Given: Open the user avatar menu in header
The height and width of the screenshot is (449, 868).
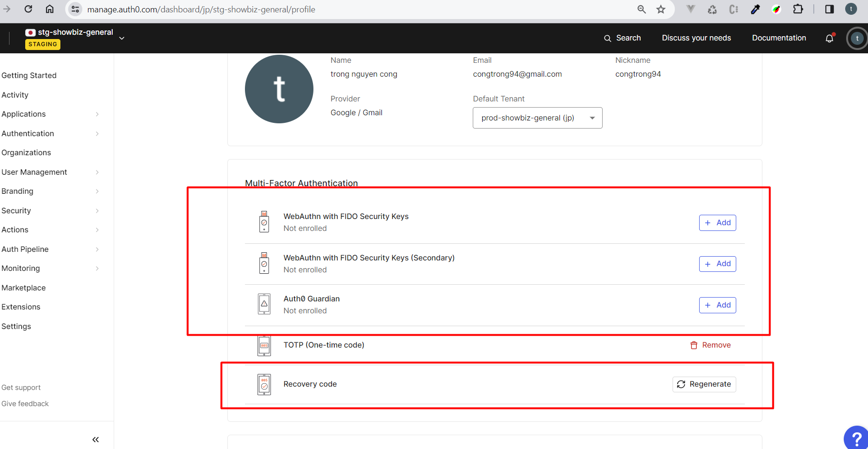Looking at the screenshot, I should [857, 38].
